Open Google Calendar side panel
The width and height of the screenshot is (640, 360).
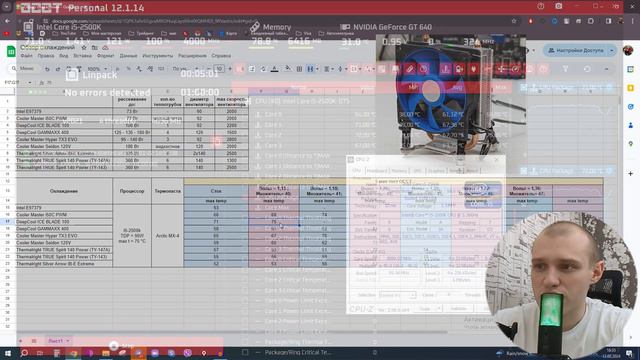point(631,69)
